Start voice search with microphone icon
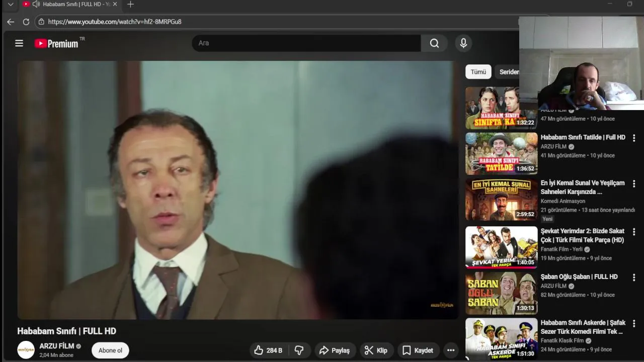This screenshot has height=362, width=644. 463,43
